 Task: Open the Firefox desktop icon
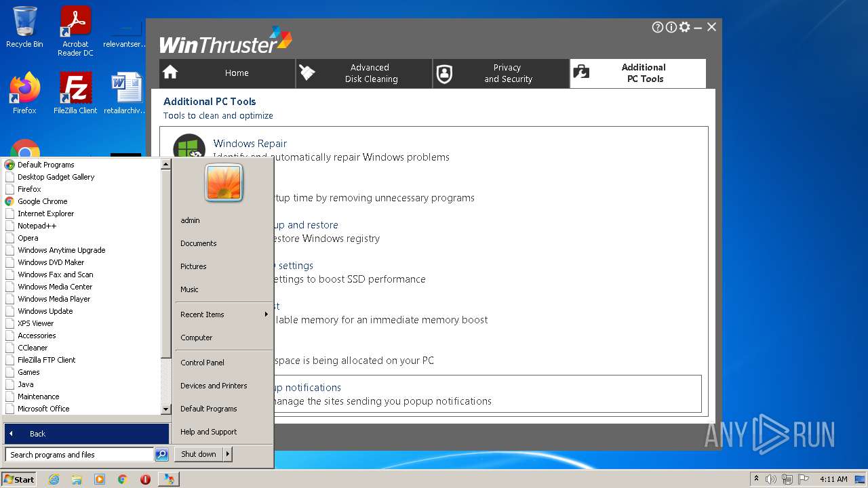[x=24, y=93]
